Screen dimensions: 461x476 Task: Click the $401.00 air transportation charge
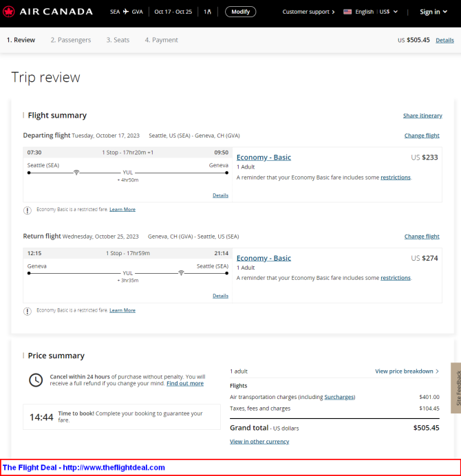coord(429,397)
